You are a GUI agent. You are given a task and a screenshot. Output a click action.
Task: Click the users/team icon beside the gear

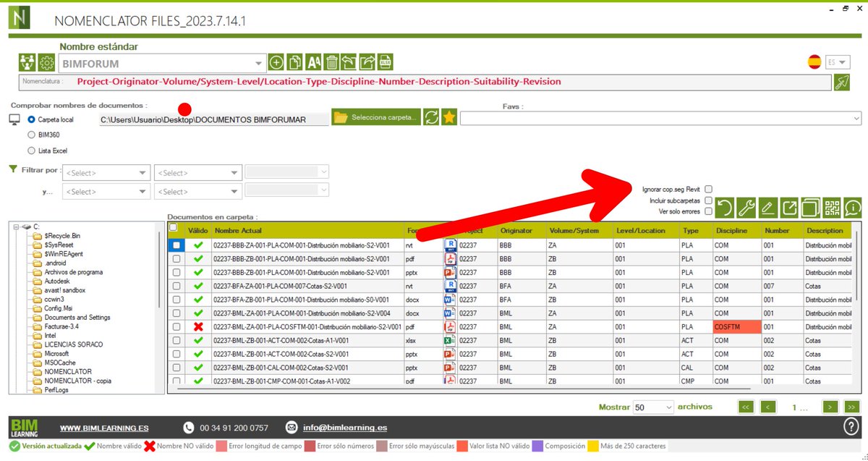pos(27,62)
